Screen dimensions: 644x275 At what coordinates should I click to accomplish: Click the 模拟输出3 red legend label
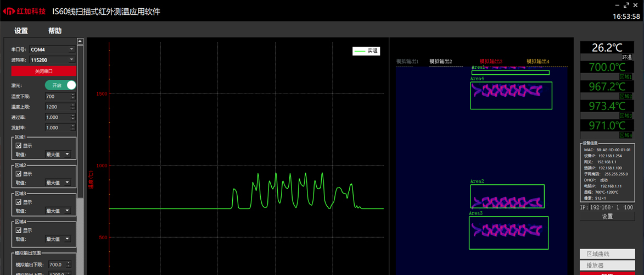point(491,62)
